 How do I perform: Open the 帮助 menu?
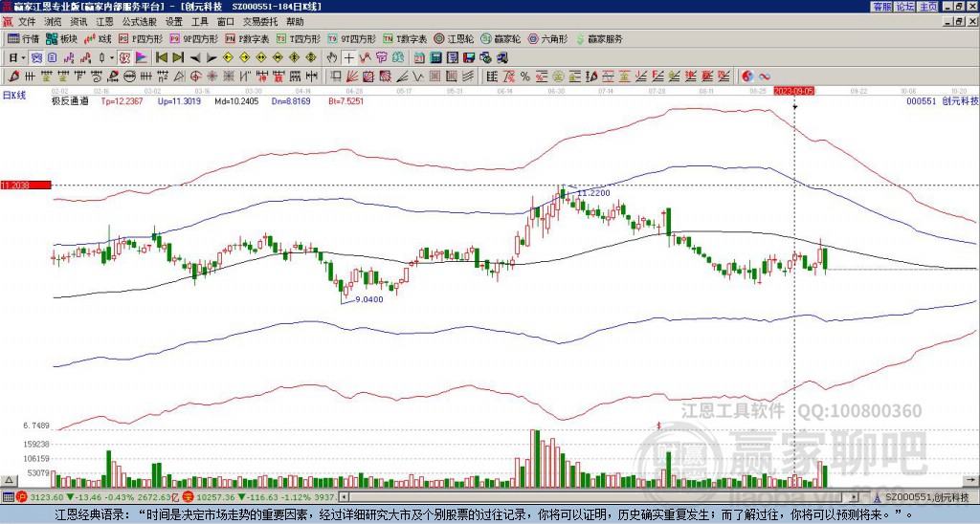point(295,22)
